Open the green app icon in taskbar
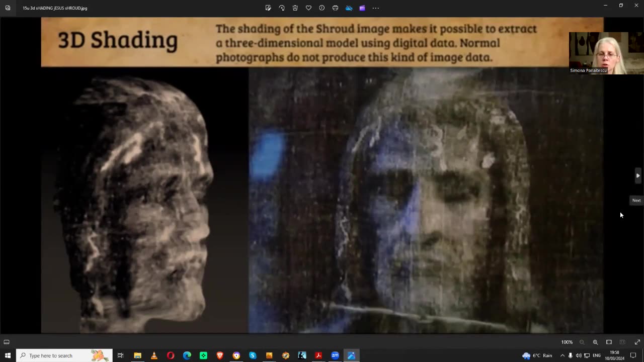Viewport: 644px width, 362px height. click(x=203, y=355)
